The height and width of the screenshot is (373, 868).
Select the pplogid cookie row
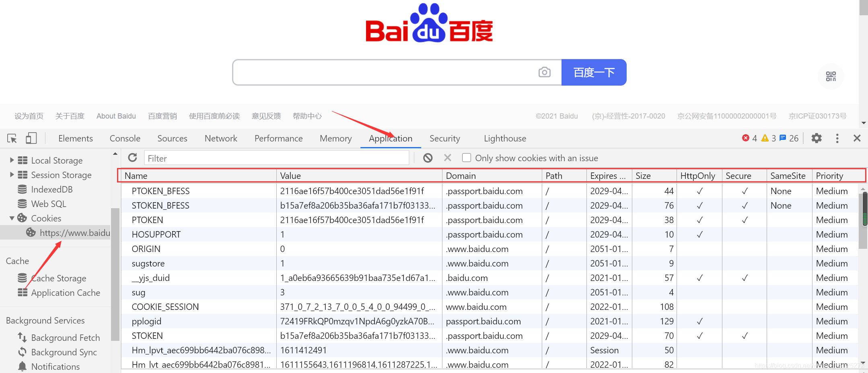(490, 321)
